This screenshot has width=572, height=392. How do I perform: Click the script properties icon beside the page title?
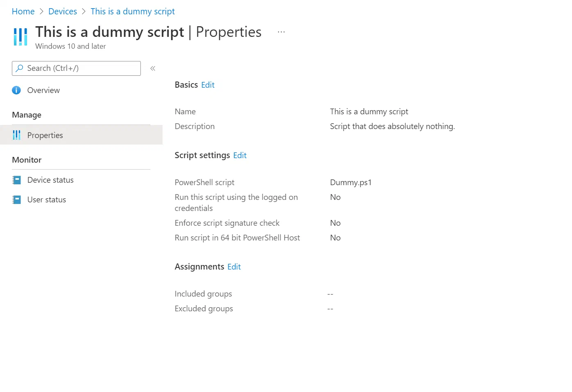coord(20,37)
